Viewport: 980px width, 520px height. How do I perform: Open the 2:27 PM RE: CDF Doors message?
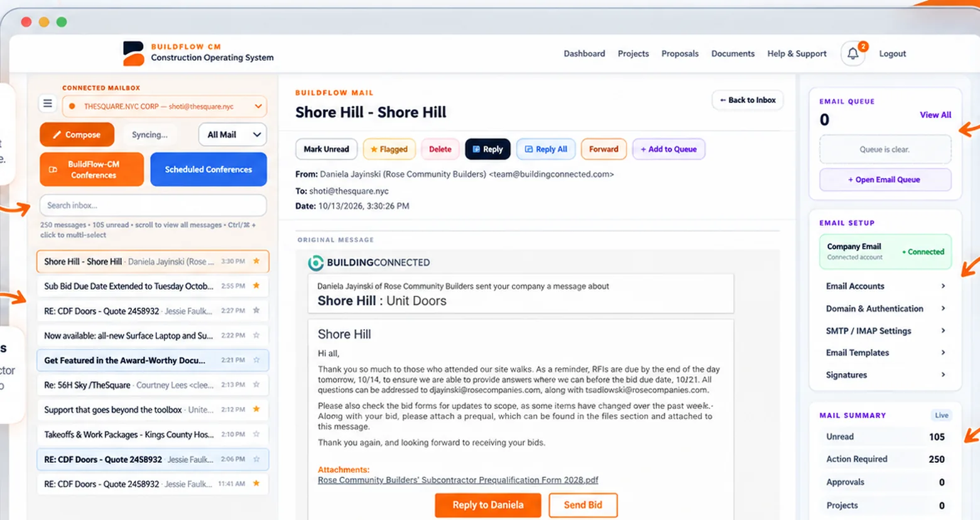click(153, 310)
